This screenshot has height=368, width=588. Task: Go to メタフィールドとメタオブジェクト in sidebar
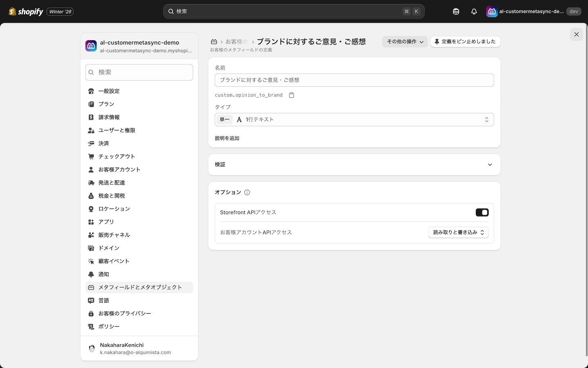pos(140,287)
